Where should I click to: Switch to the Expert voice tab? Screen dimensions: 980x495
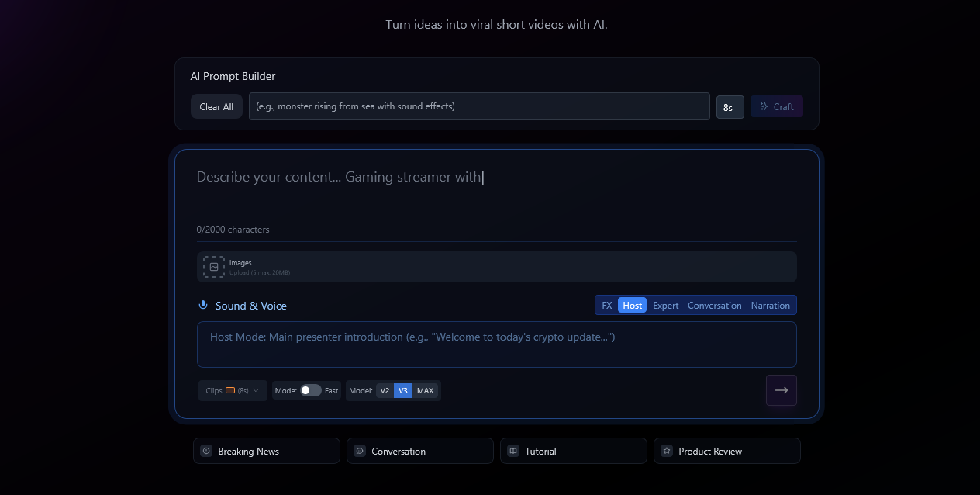(665, 306)
